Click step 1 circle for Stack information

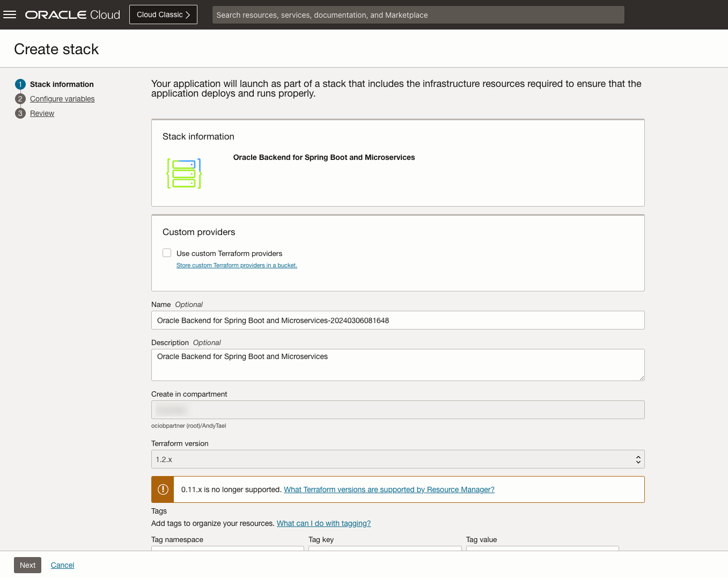tap(20, 84)
